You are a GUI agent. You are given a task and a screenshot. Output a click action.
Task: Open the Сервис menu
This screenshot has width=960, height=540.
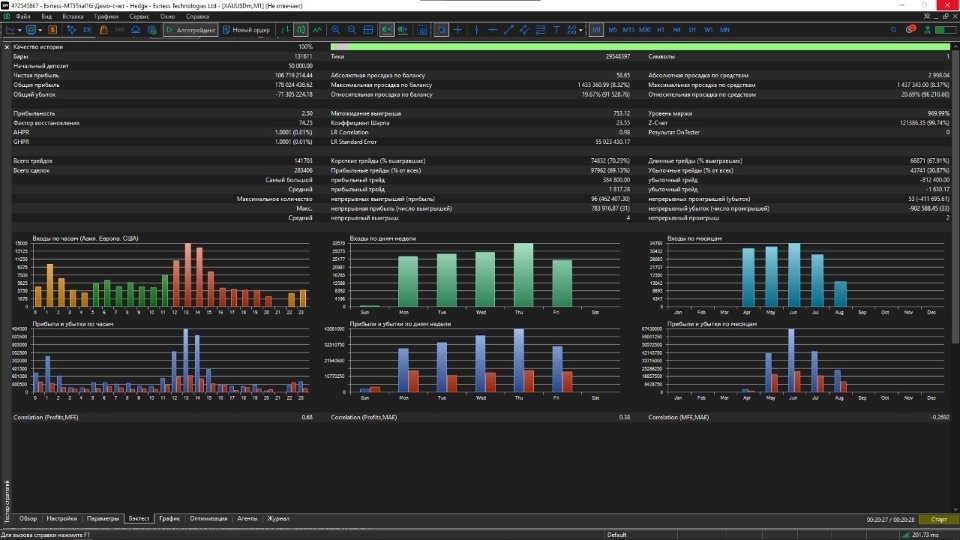click(139, 17)
